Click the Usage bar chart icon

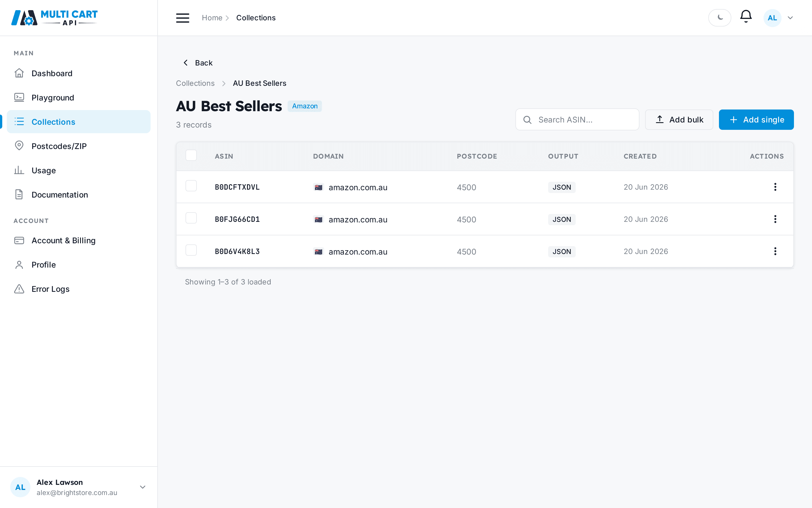point(19,170)
